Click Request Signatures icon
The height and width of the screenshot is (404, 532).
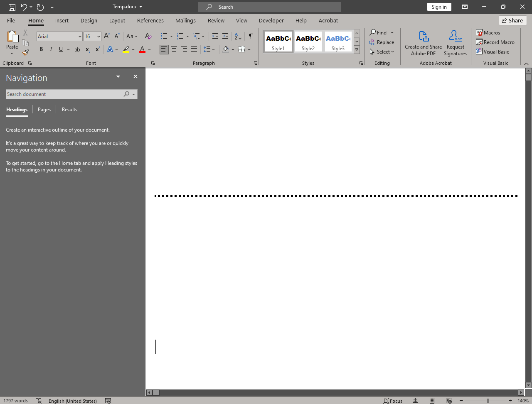(x=455, y=43)
